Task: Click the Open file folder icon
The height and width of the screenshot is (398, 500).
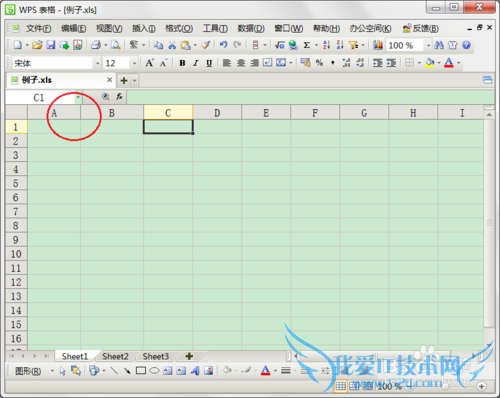Action: [37, 45]
